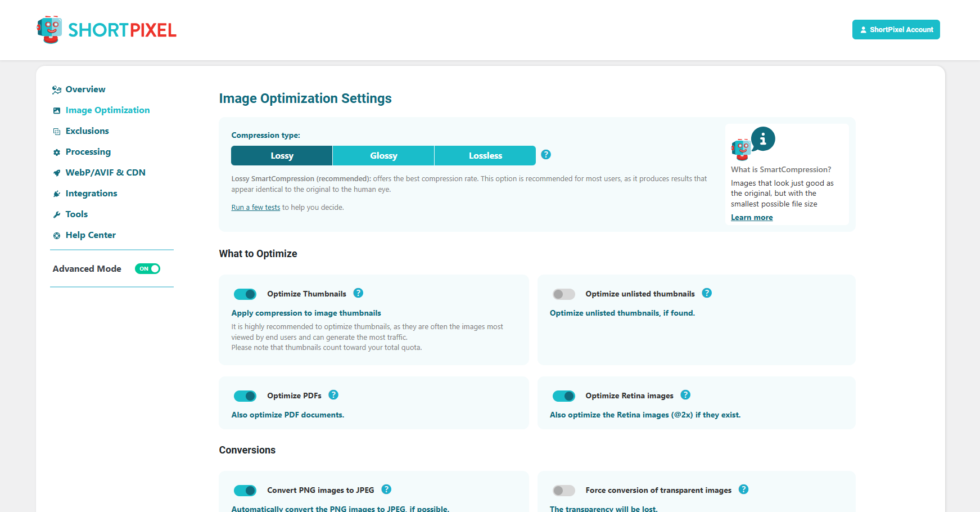Click the info bubble in SmartCompression panel
The height and width of the screenshot is (512, 980).
[x=763, y=139]
